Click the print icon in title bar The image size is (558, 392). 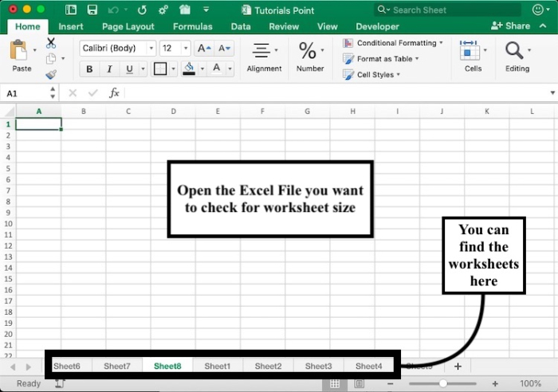[x=185, y=10]
